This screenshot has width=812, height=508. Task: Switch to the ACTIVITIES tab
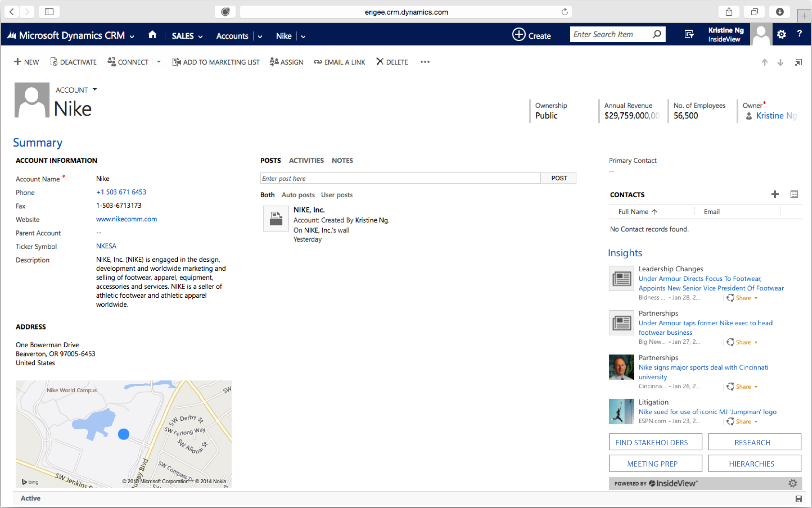tap(306, 160)
